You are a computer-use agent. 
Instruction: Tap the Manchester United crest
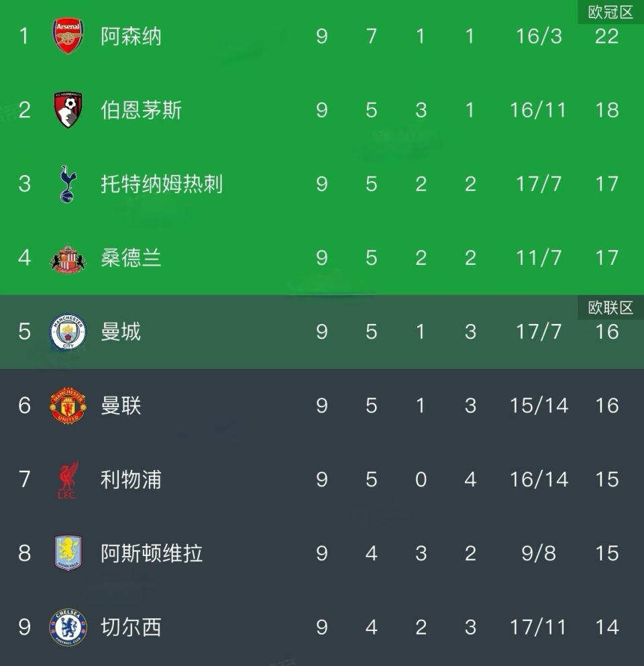(x=68, y=406)
